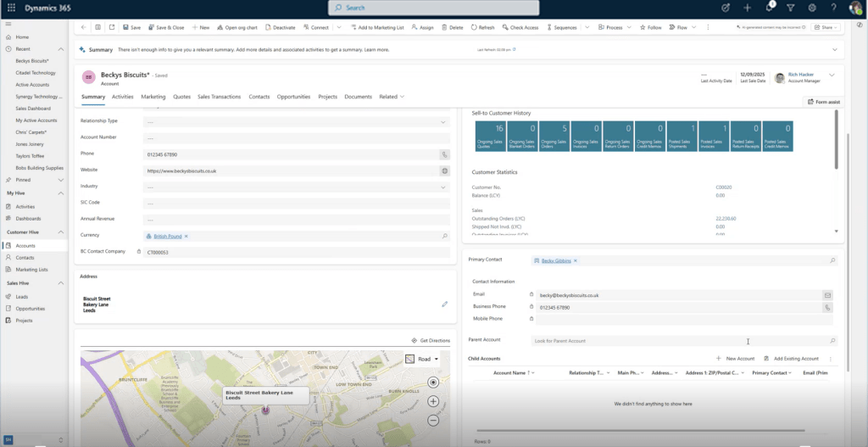Deactivate this account

[280, 27]
